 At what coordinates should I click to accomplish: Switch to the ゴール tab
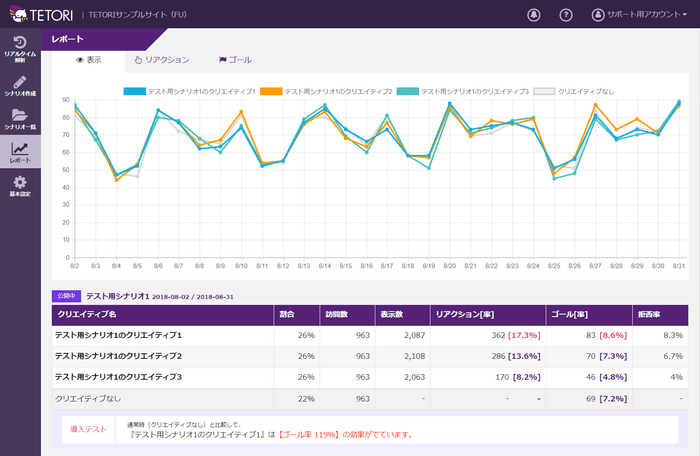[235, 60]
